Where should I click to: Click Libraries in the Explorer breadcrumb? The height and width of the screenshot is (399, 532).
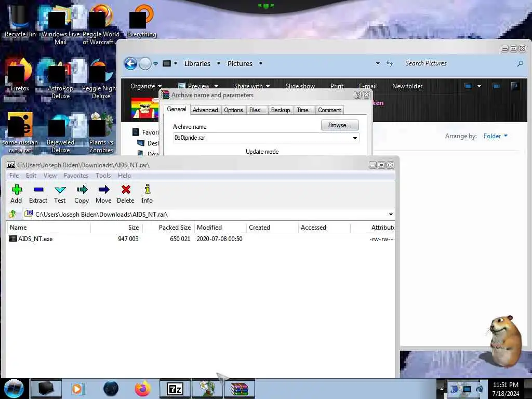pyautogui.click(x=197, y=63)
